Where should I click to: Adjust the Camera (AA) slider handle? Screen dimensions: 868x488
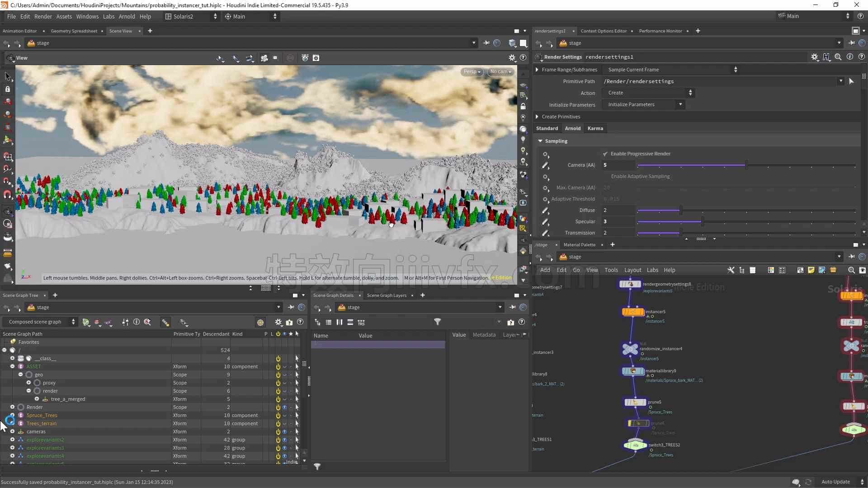(x=746, y=165)
